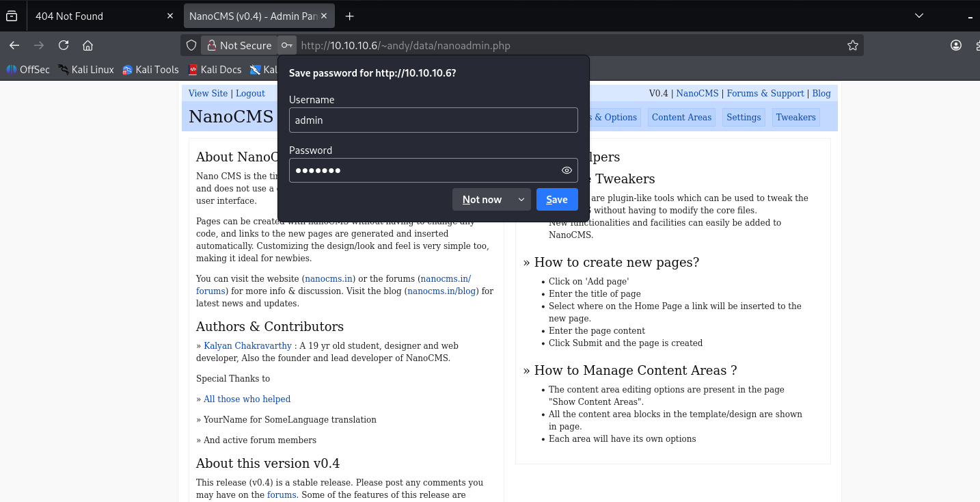This screenshot has width=980, height=502.
Task: Expand the Not now dropdown arrow
Action: (x=521, y=200)
